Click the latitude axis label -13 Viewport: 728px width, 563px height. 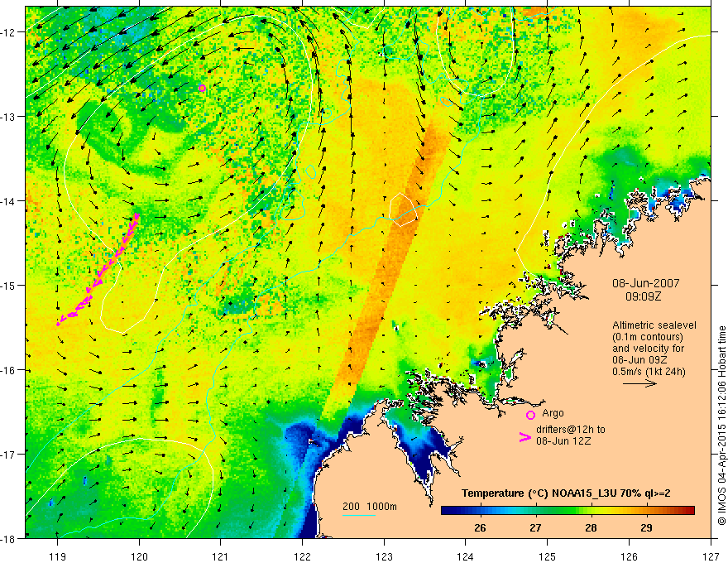[x=9, y=117]
